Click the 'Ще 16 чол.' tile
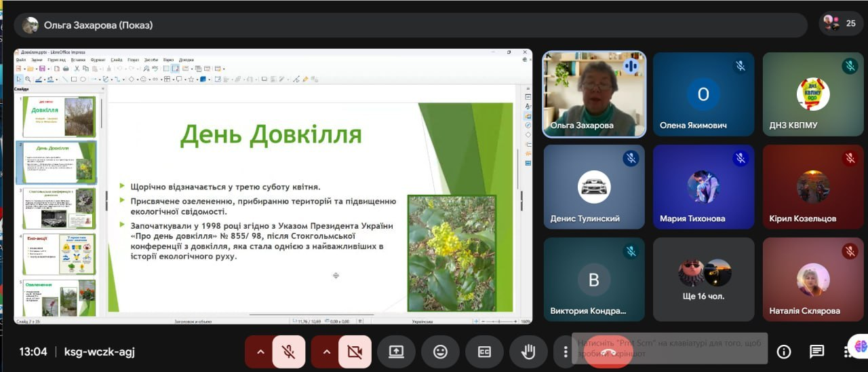 (703, 279)
